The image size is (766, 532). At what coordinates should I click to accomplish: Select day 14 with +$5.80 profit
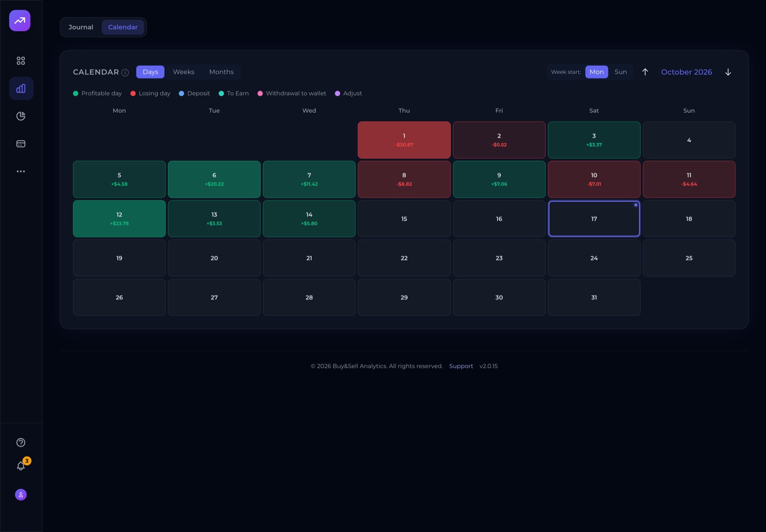point(309,219)
